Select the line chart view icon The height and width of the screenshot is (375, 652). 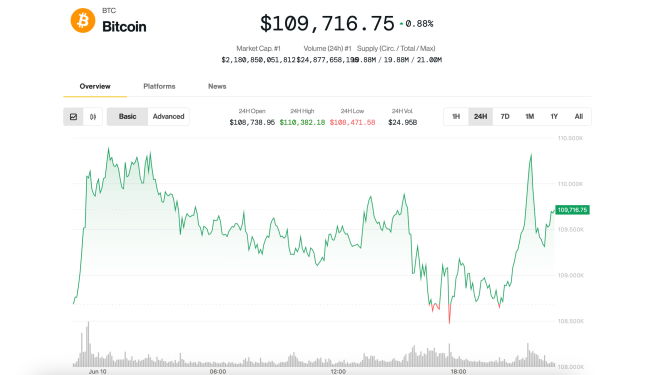click(x=74, y=117)
